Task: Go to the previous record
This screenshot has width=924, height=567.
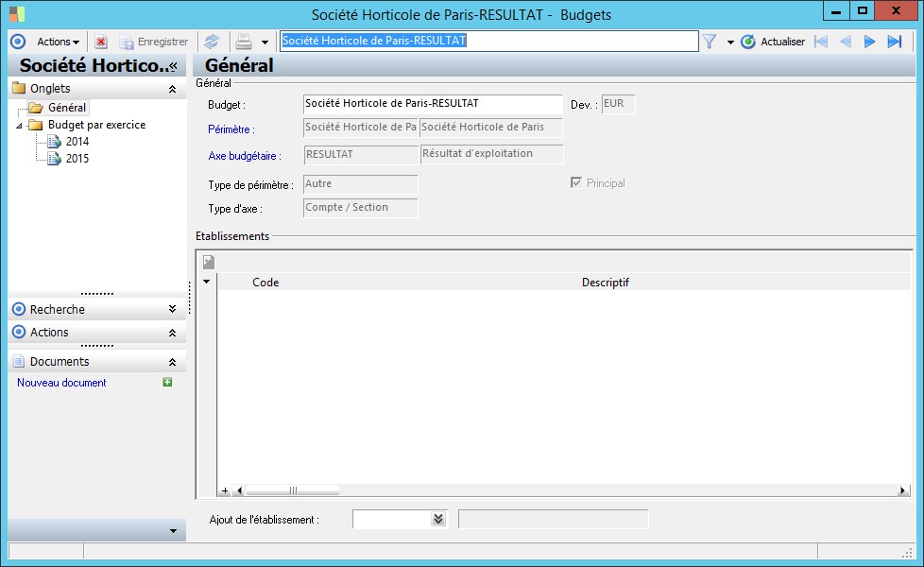Action: pyautogui.click(x=846, y=42)
